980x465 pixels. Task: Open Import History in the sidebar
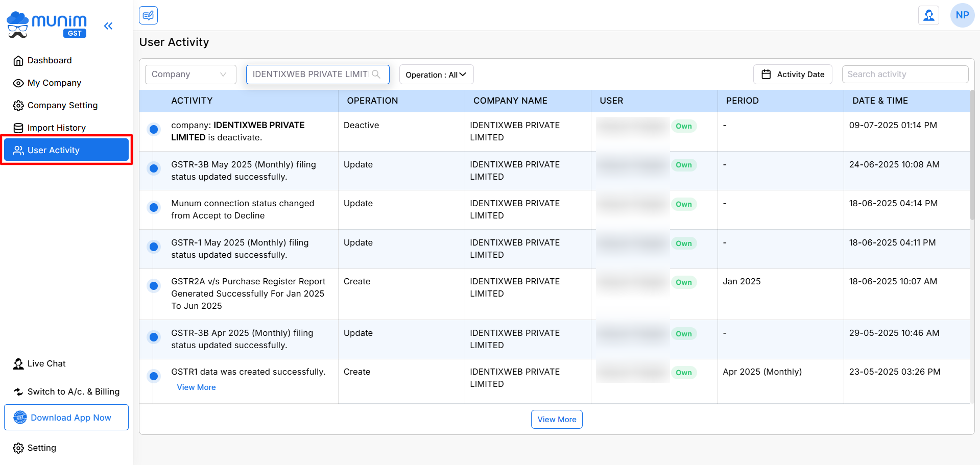point(66,128)
